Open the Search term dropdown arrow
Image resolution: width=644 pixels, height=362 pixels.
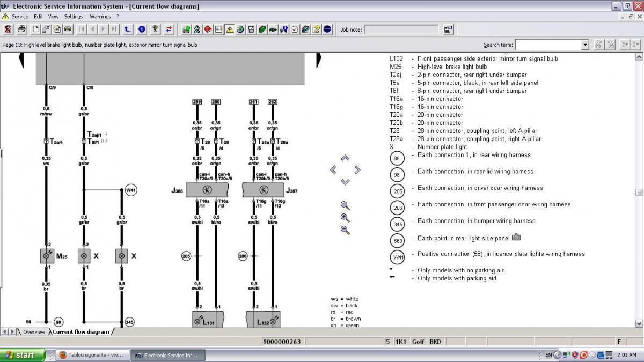pos(585,45)
